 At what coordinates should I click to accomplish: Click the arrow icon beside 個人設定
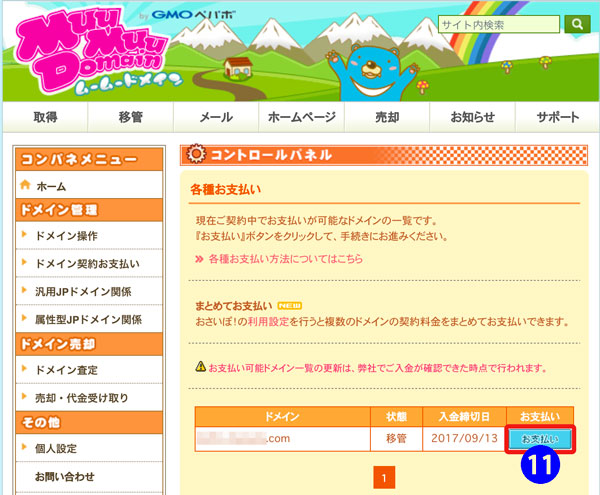tap(24, 446)
